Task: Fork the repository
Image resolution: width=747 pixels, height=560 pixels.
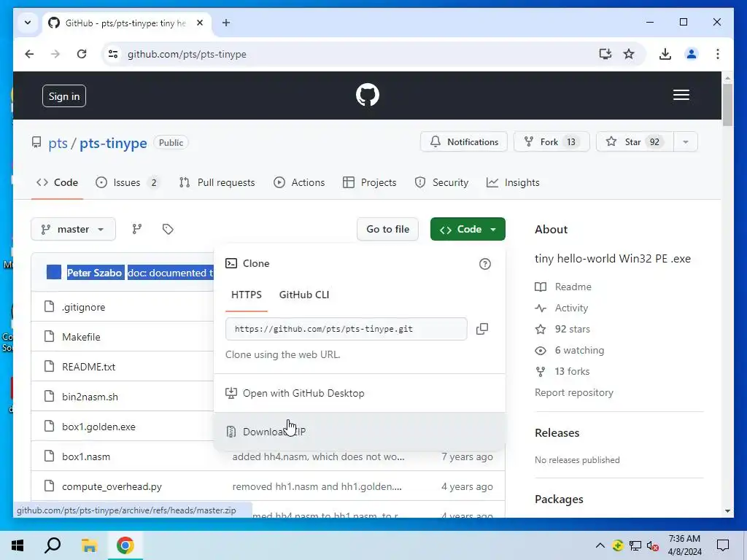Action: pos(551,142)
